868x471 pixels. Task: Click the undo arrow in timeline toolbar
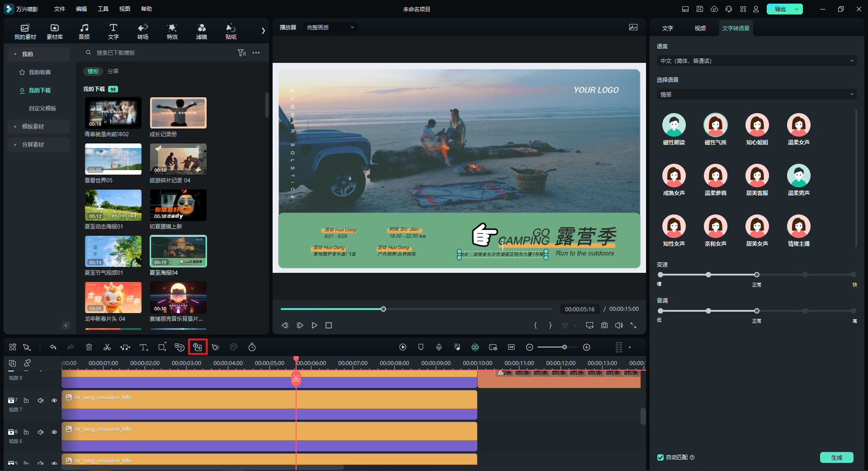click(53, 347)
